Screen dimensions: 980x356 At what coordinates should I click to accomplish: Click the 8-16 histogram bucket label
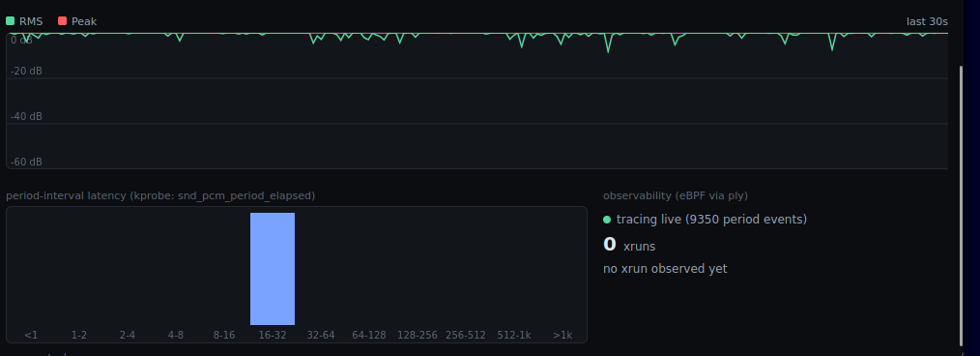point(224,336)
